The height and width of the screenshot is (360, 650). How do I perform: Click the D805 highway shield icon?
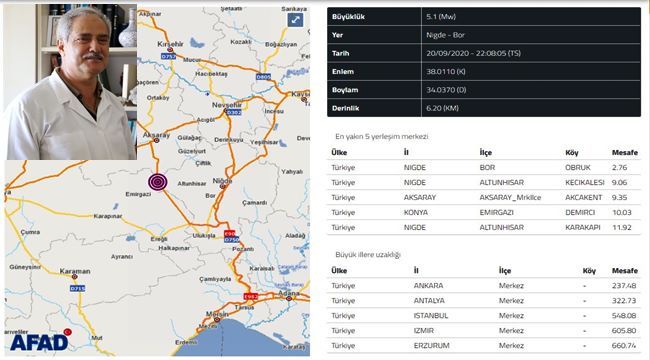(x=263, y=77)
